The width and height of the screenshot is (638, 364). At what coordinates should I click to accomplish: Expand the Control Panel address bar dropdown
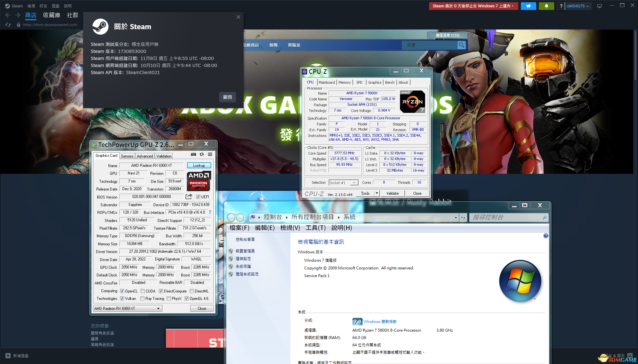point(456,217)
